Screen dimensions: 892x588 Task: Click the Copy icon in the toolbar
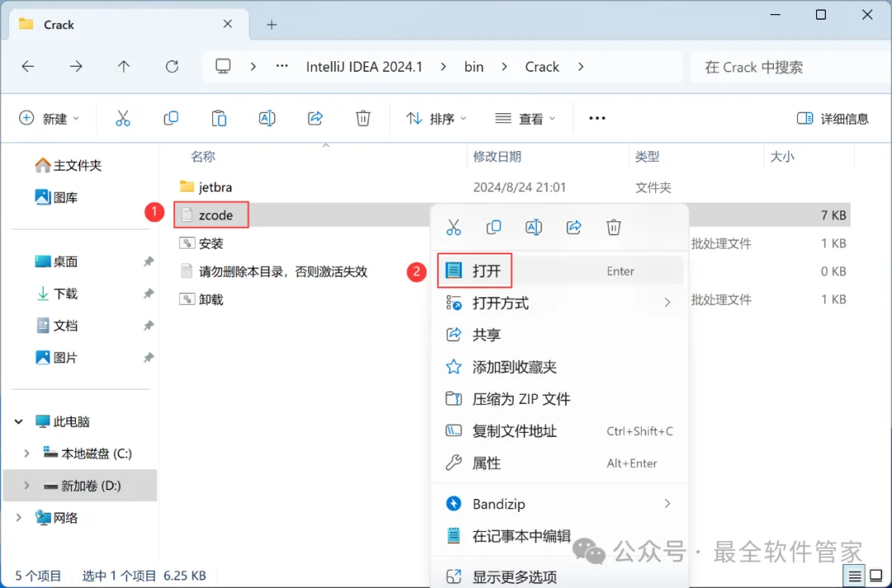pos(171,118)
